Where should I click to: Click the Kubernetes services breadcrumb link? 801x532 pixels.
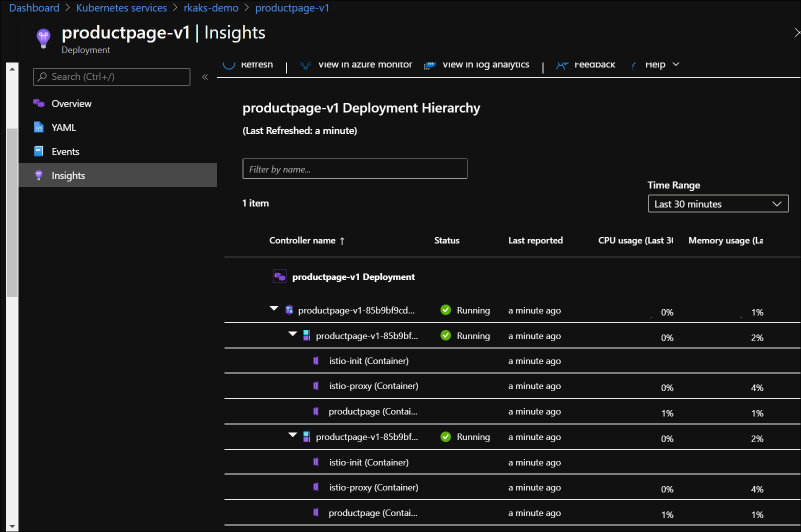click(x=121, y=8)
